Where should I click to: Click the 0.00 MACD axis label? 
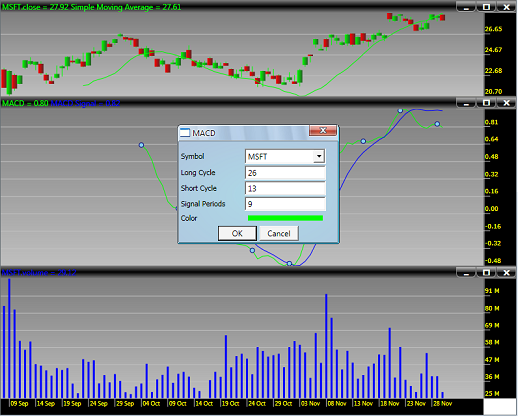coord(492,209)
